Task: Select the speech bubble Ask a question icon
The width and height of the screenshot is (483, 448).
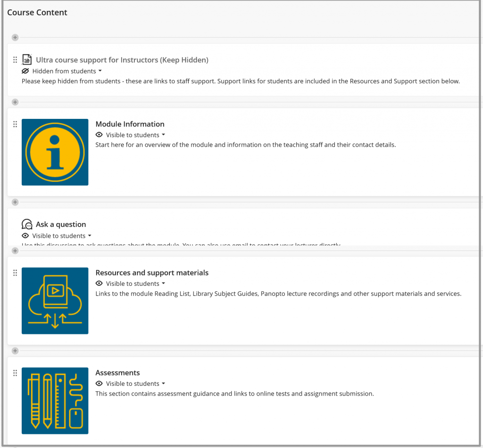Action: point(27,224)
